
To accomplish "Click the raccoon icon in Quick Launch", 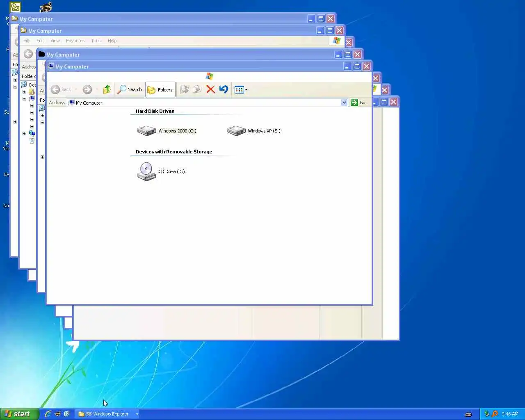I will 57,414.
